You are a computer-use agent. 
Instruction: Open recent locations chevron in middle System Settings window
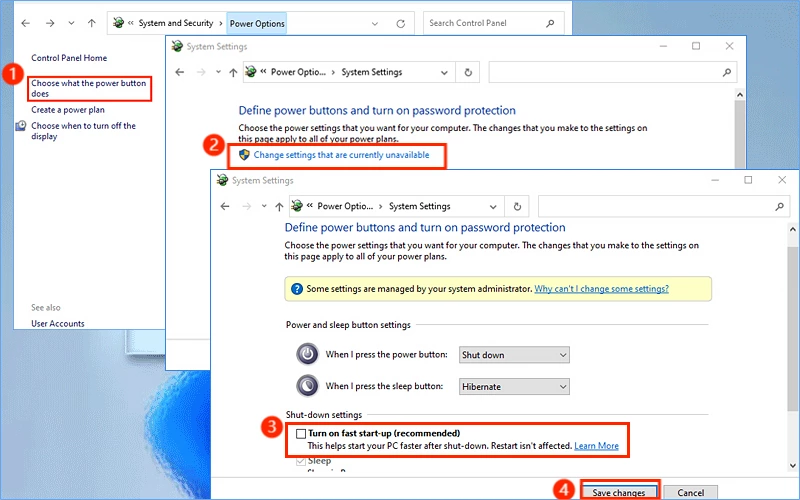pos(218,72)
